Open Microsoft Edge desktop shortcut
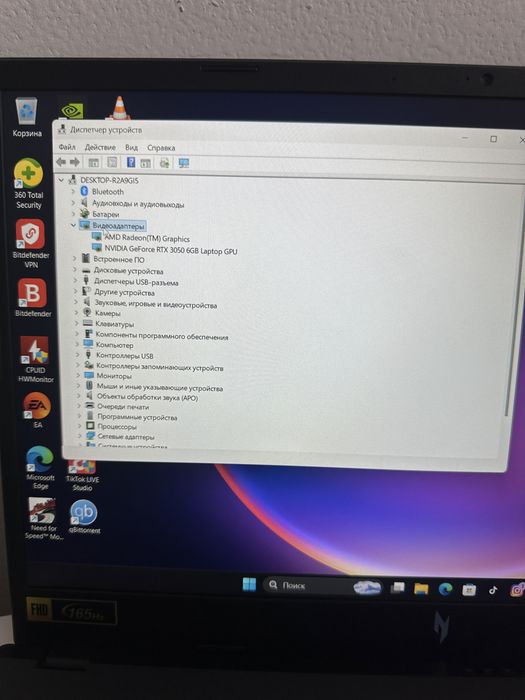The width and height of the screenshot is (525, 700). [40, 467]
